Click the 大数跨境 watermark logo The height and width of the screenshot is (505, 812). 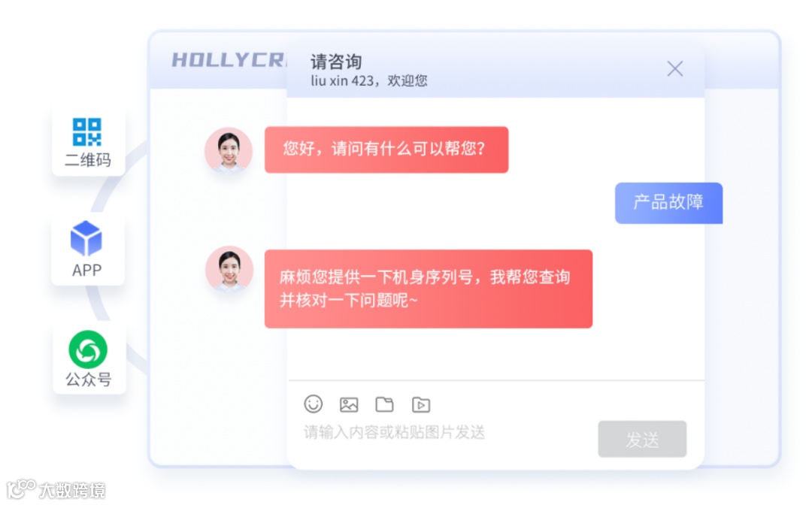click(x=56, y=489)
